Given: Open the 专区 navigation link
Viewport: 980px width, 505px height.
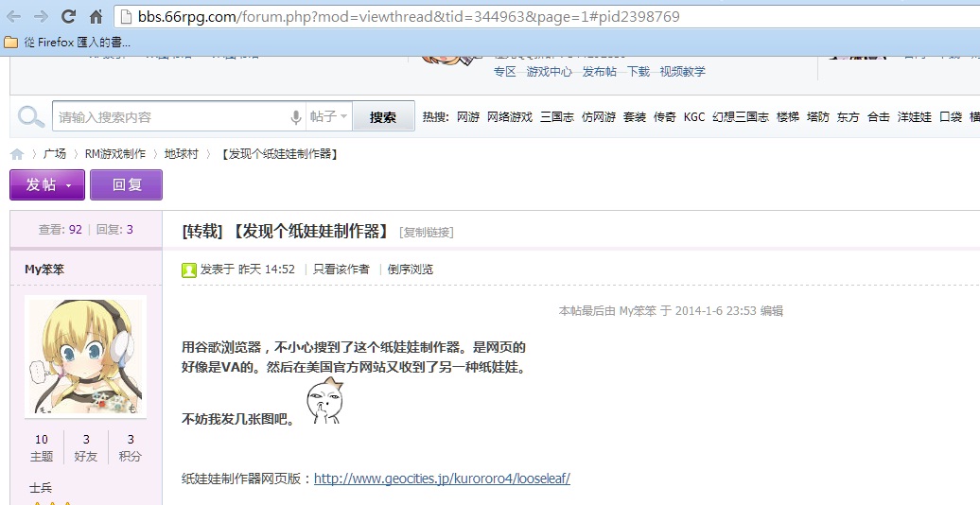Looking at the screenshot, I should (505, 72).
